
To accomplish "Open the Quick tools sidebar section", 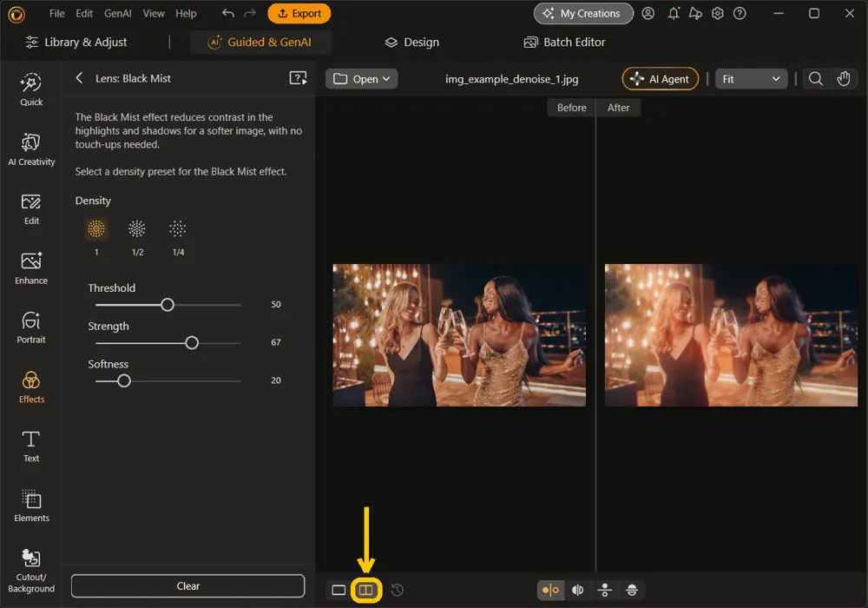I will (31, 89).
